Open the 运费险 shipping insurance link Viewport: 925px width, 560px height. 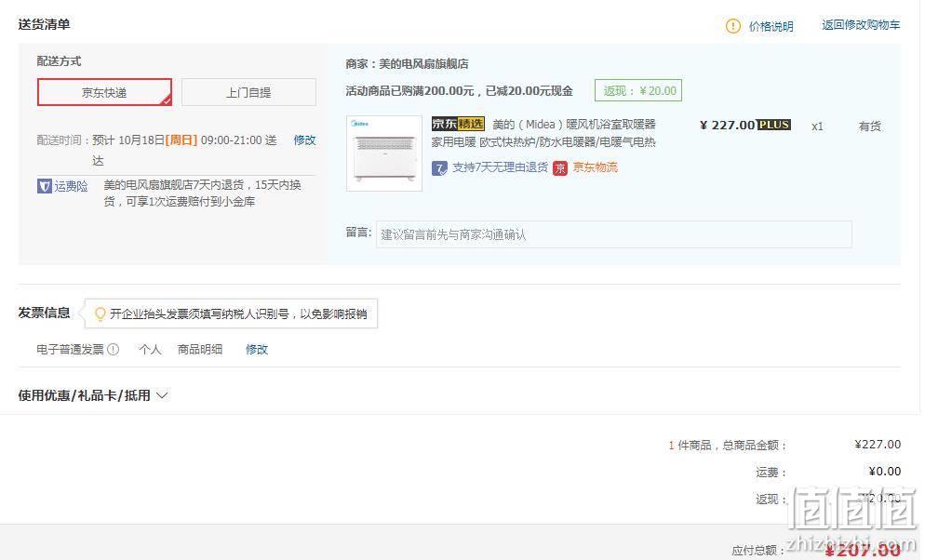(72, 186)
